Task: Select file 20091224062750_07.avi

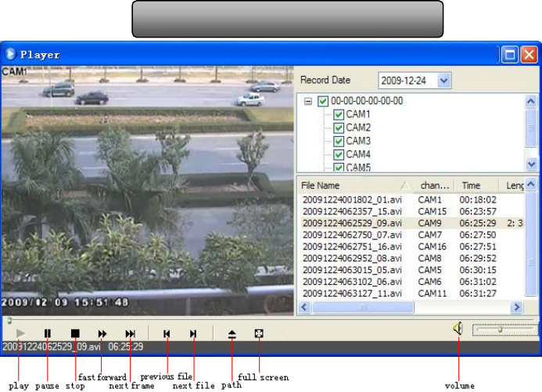Action: [352, 235]
